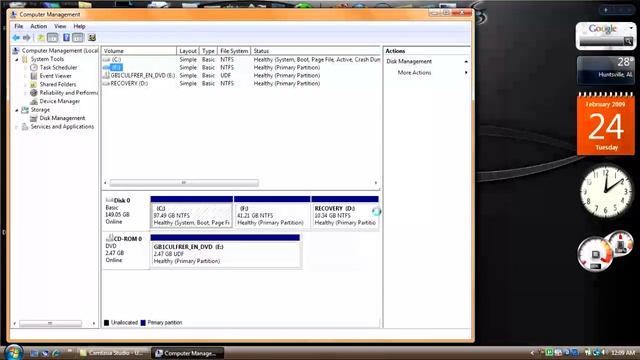Click the Windows Start orb
Viewport: 640px width, 360px height.
tap(13, 352)
